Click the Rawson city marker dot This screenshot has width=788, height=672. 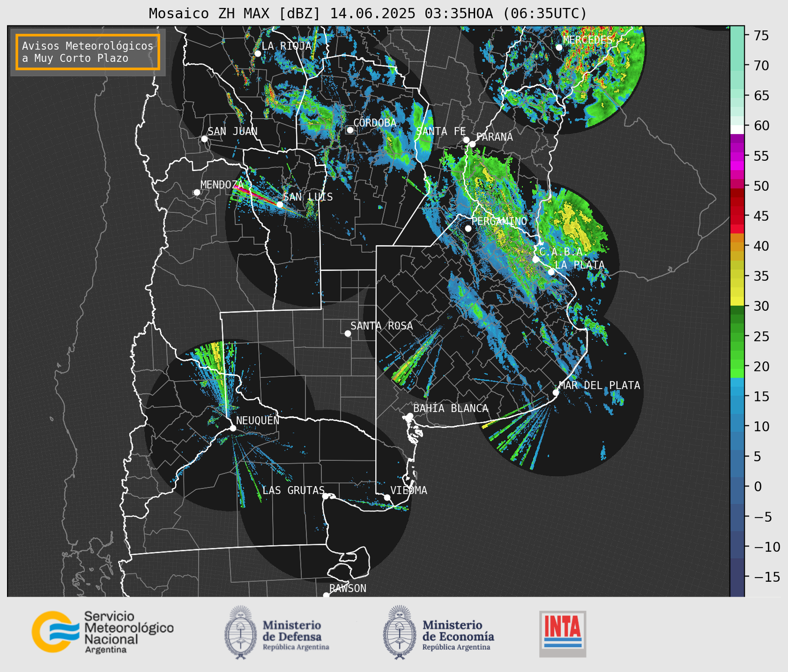(x=326, y=595)
